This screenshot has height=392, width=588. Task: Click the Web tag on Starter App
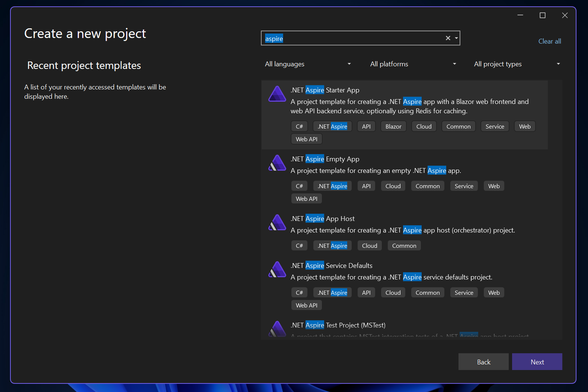click(x=525, y=127)
